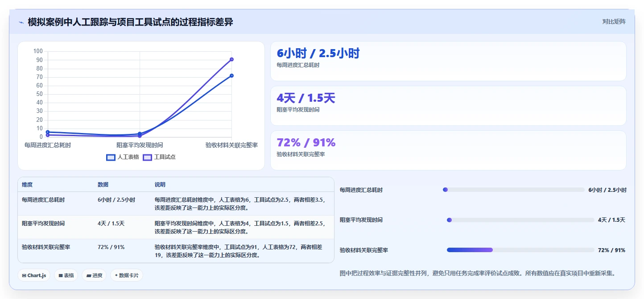
Task: Click the chart icon beside the title
Action: [x=21, y=22]
